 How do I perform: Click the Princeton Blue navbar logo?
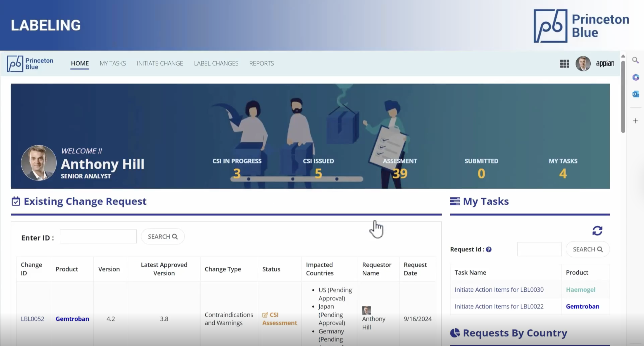tap(30, 64)
